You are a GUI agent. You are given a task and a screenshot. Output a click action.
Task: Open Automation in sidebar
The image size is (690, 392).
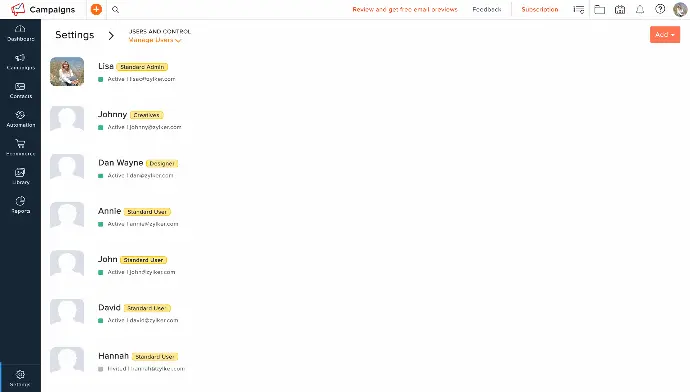click(x=20, y=119)
